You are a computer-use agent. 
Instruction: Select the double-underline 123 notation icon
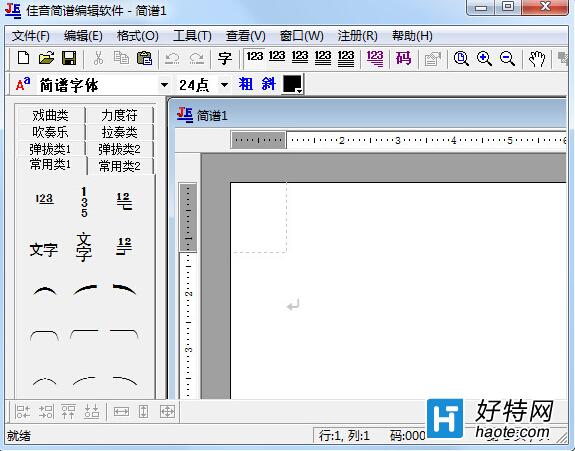coord(300,58)
